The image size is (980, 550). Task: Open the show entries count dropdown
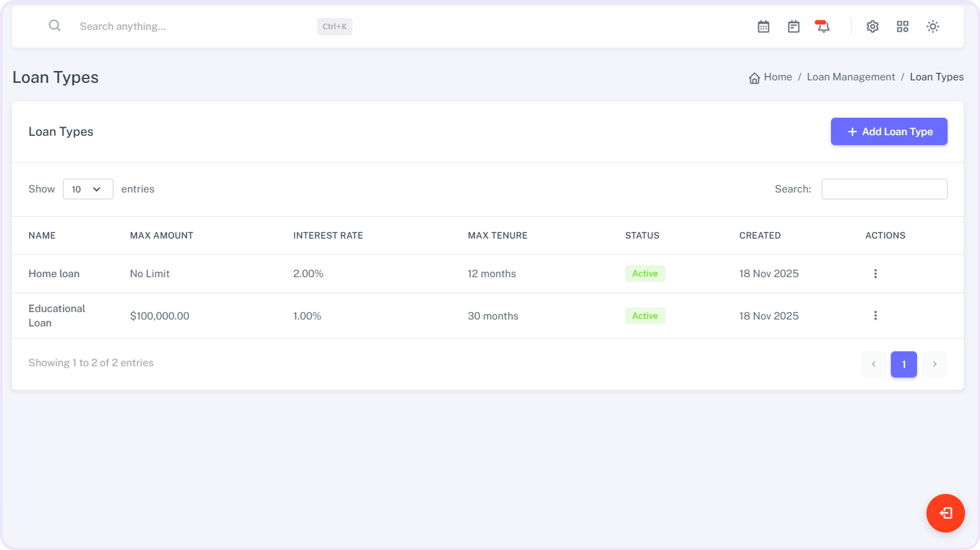pyautogui.click(x=88, y=189)
